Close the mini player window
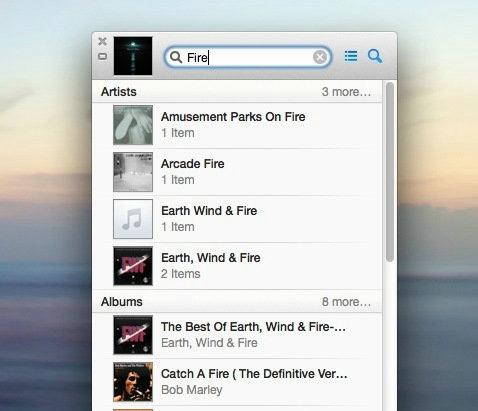 click(x=102, y=41)
